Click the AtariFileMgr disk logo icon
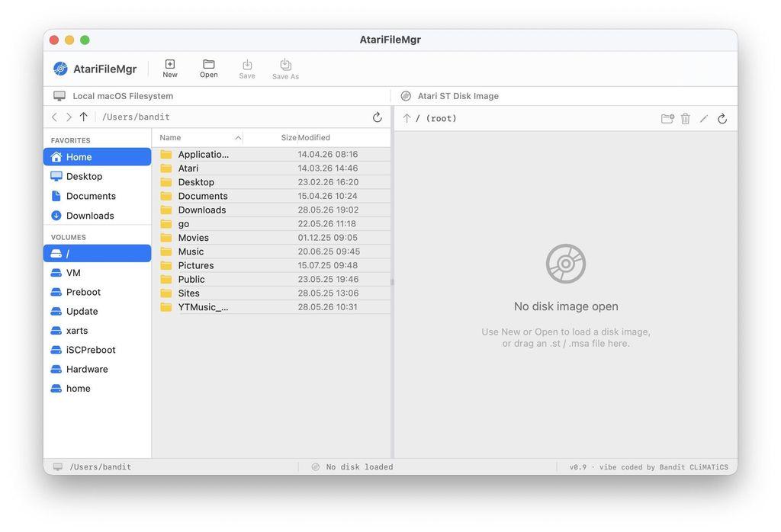Image resolution: width=781 pixels, height=532 pixels. click(61, 69)
